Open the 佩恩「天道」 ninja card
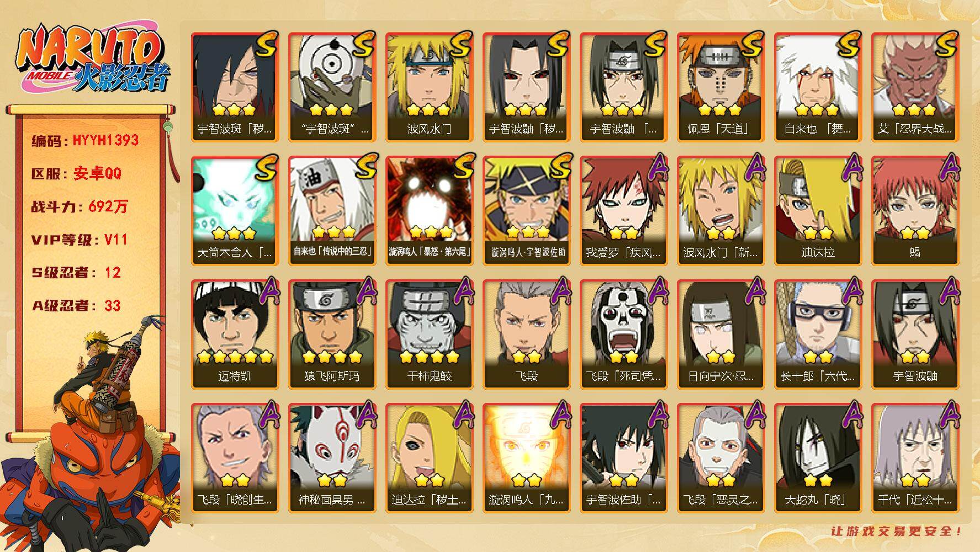 pos(721,87)
